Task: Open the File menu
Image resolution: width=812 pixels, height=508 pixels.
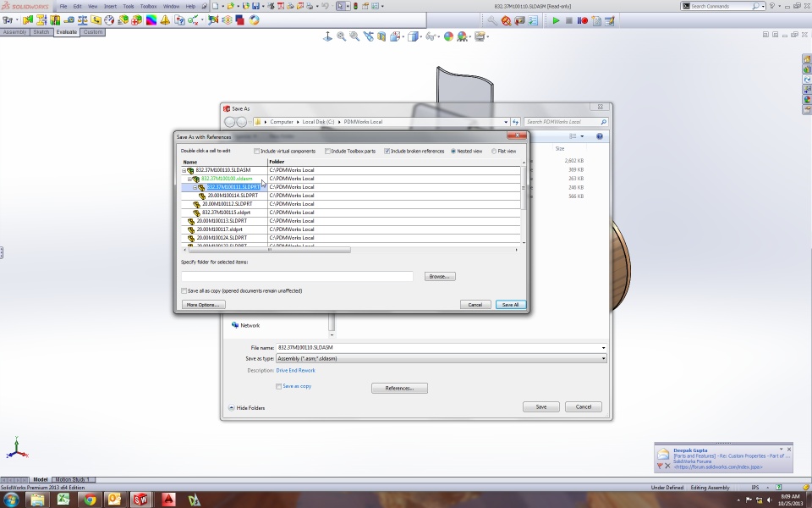Action: [x=63, y=6]
